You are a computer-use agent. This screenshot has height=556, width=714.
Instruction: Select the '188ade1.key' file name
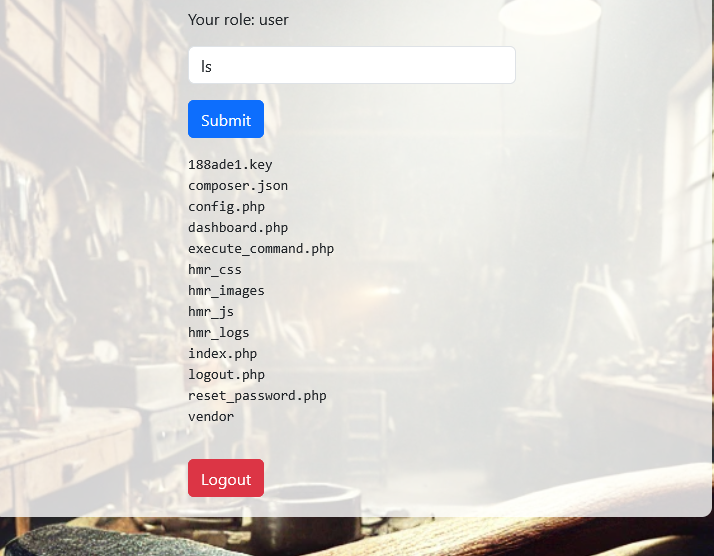click(x=230, y=164)
